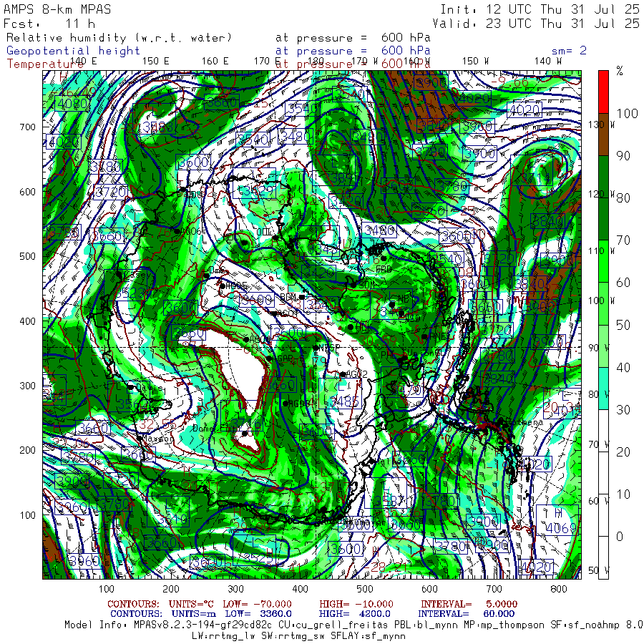The width and height of the screenshot is (644, 644).
Task: Click the dark green 70–80% legend block
Action: [603, 219]
